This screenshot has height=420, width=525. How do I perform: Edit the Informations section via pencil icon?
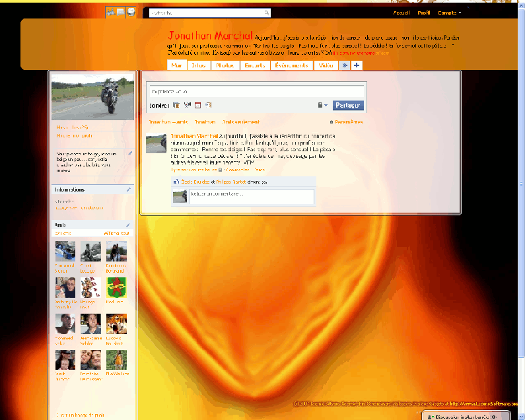pos(128,190)
